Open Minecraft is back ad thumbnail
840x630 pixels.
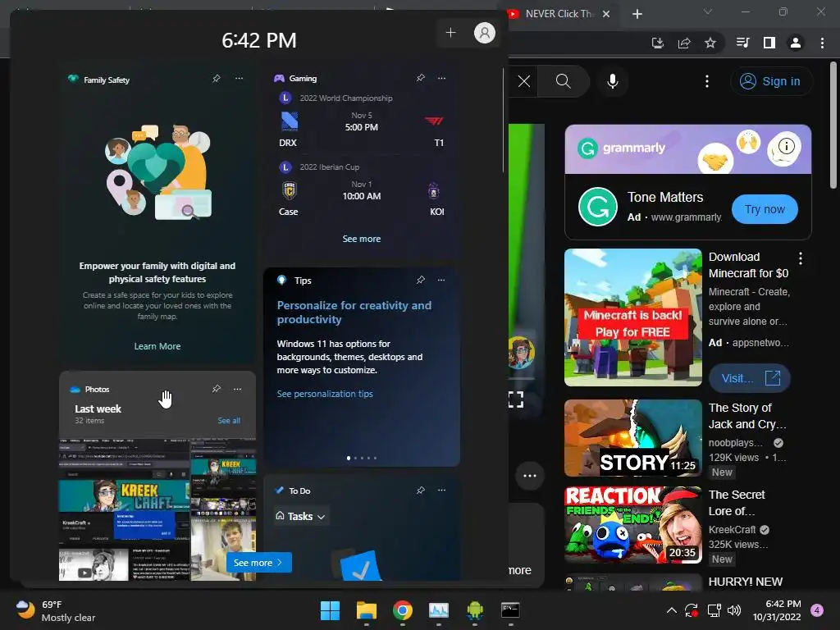click(x=632, y=317)
